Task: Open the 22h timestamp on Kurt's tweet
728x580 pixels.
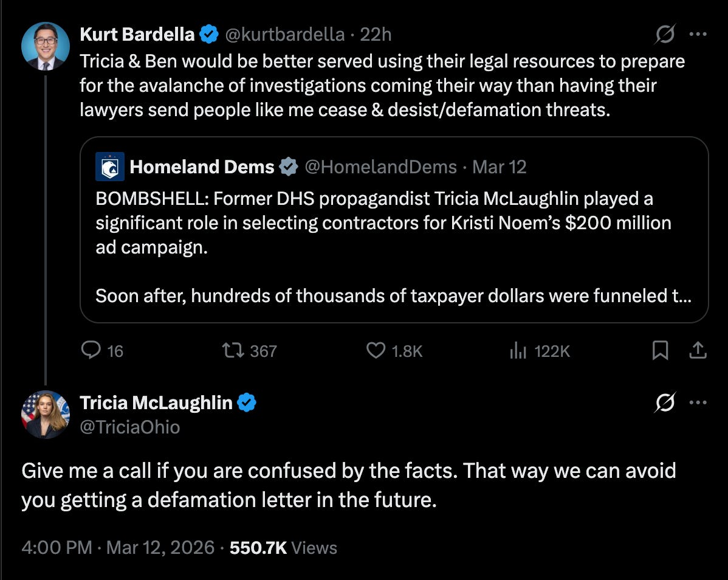Action: 376,35
